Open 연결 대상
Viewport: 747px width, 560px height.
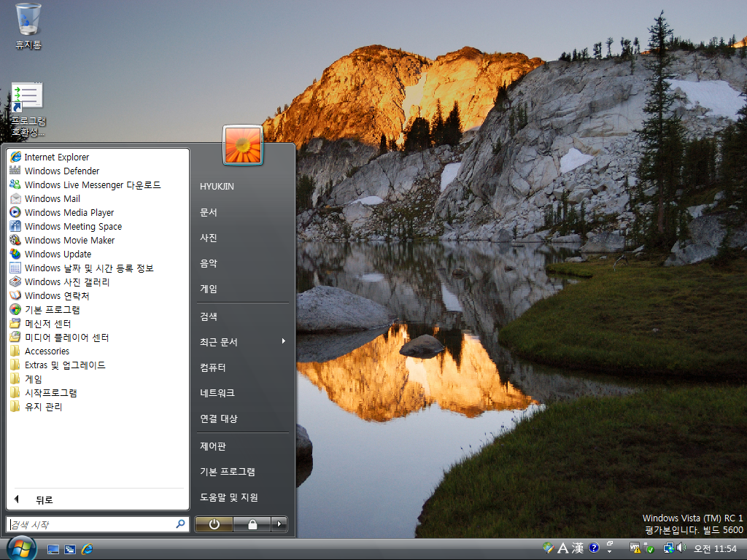(x=243, y=418)
